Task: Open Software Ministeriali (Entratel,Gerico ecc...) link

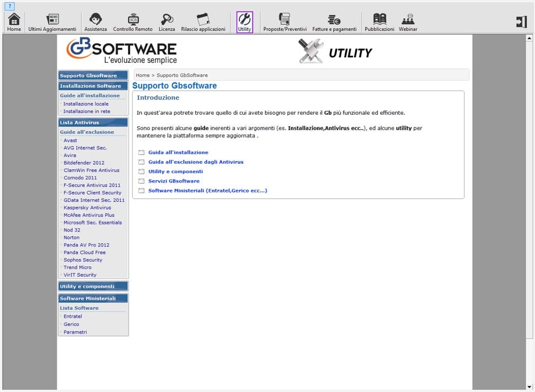Action: pyautogui.click(x=207, y=191)
